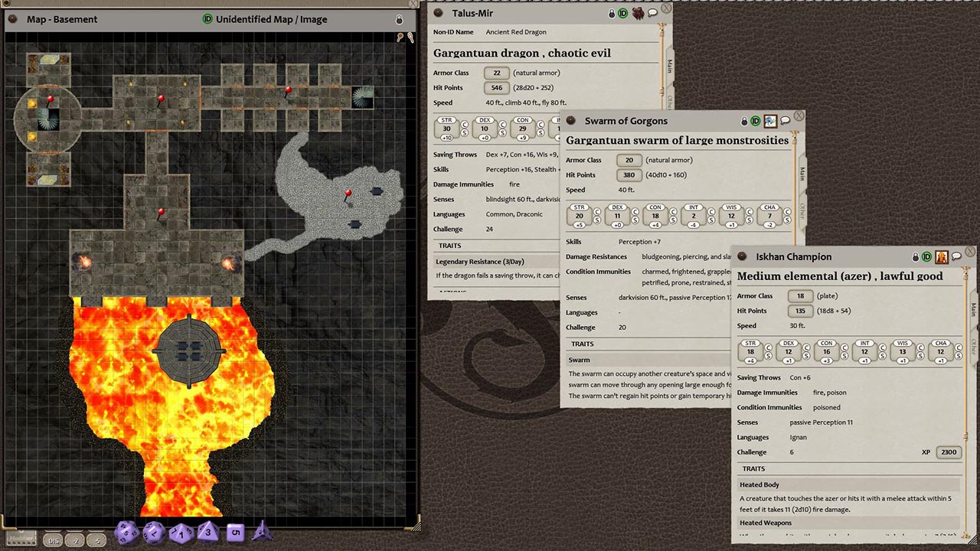Open Talus-Mir red dragon token icon
This screenshot has width=980, height=551.
point(637,13)
